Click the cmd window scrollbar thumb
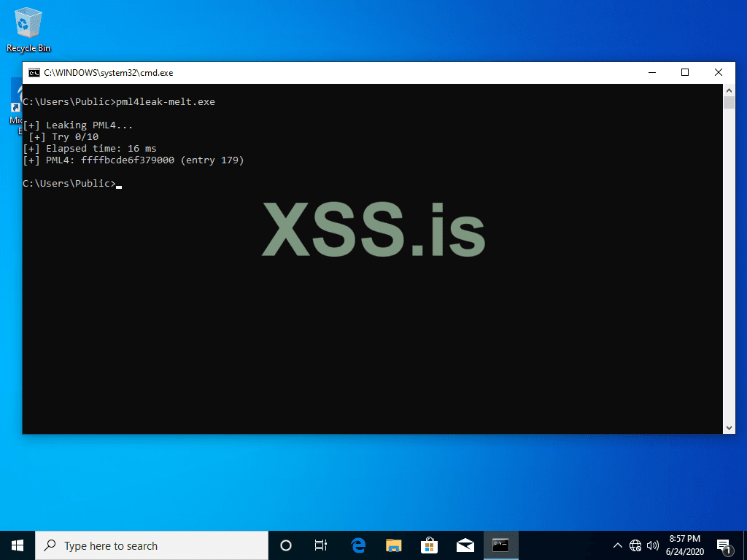This screenshot has width=747, height=560. [729, 103]
